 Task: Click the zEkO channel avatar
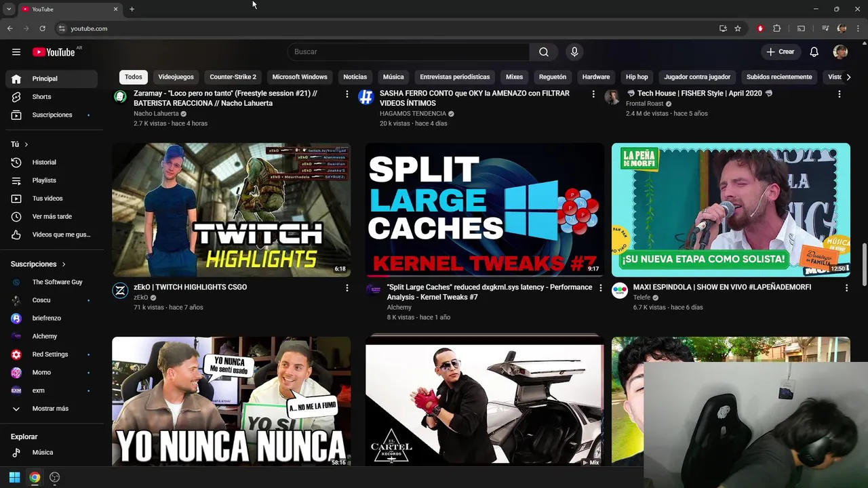point(120,291)
